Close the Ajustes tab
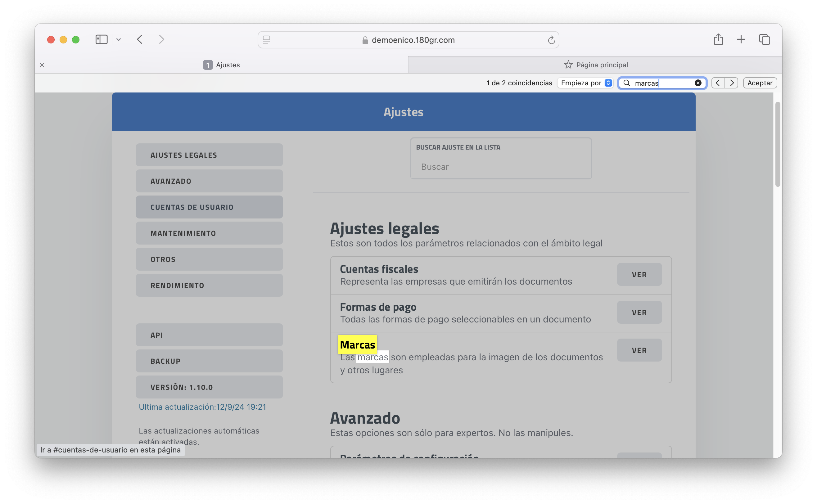817x504 pixels. (42, 65)
